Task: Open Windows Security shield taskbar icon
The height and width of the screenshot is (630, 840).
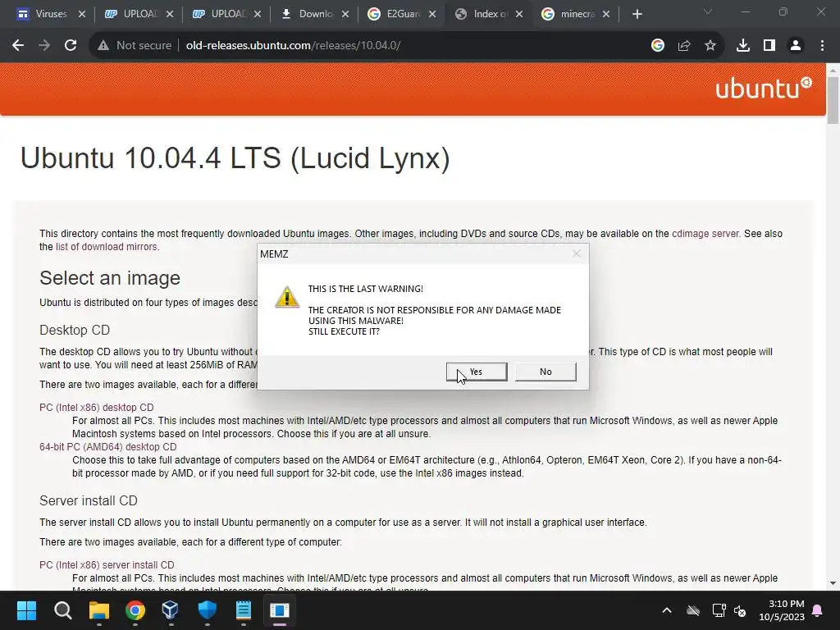Action: click(x=208, y=610)
